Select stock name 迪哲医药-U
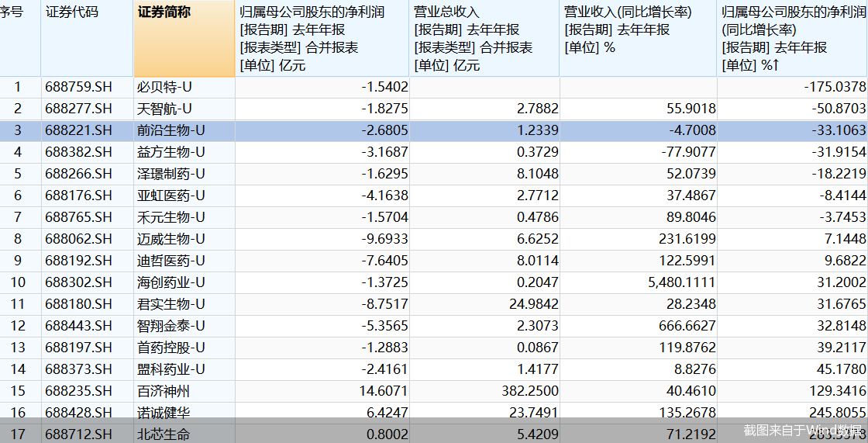The image size is (868, 443). [170, 261]
